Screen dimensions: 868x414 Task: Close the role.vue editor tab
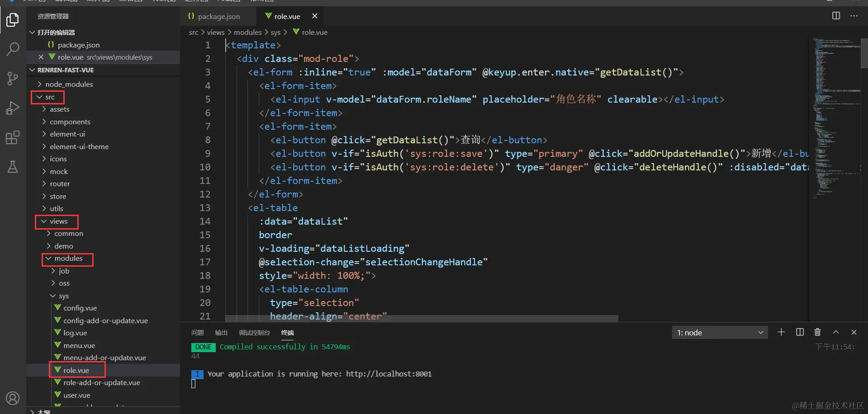pyautogui.click(x=315, y=16)
